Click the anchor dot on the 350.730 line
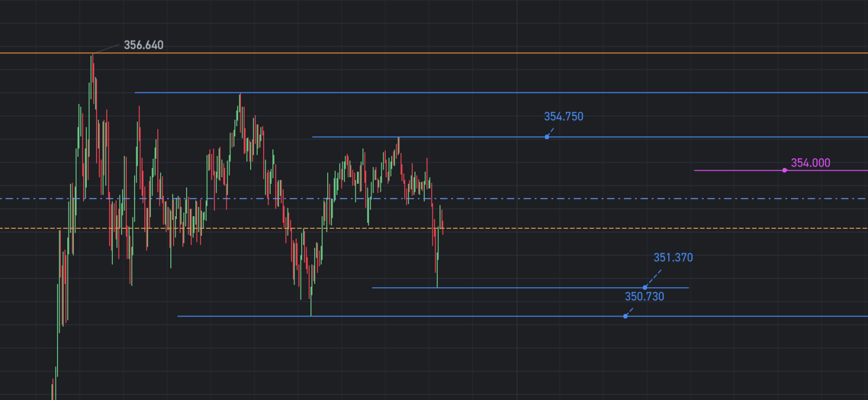The height and width of the screenshot is (400, 868). (x=626, y=316)
